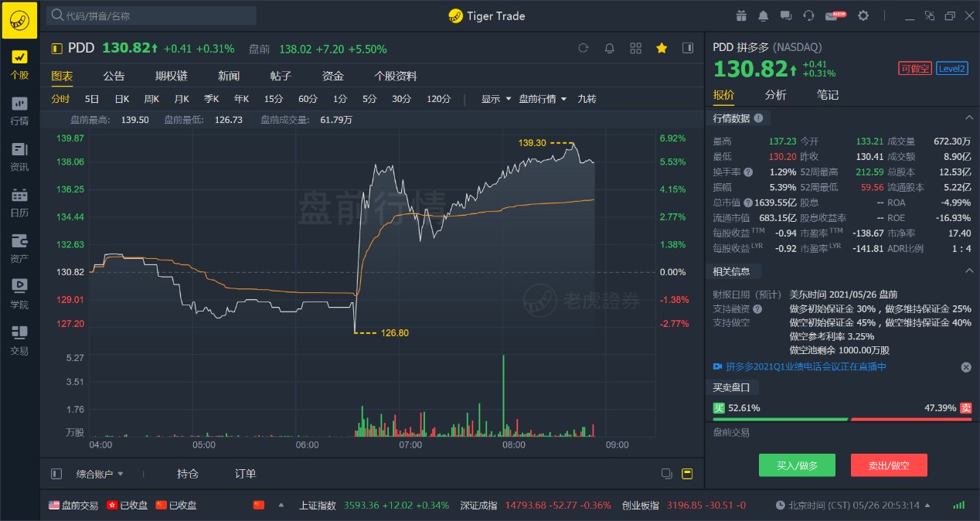Open the 个股 (stocks) sidebar section
This screenshot has height=521, width=980.
[x=19, y=65]
